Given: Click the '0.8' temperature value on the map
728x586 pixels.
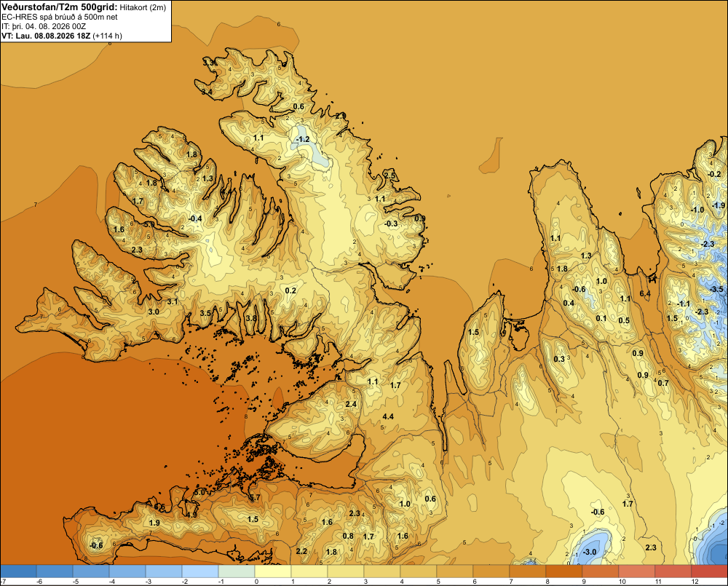Looking at the screenshot, I should point(348,536).
